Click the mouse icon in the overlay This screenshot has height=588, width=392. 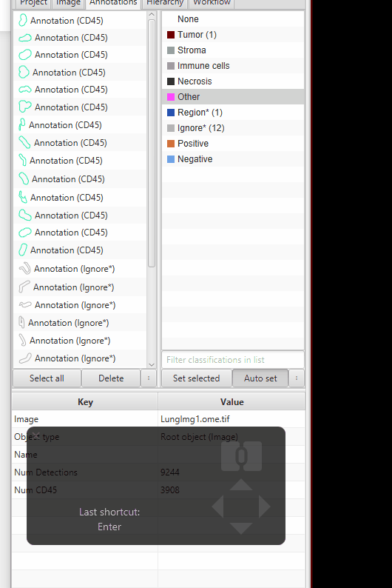pos(241,456)
